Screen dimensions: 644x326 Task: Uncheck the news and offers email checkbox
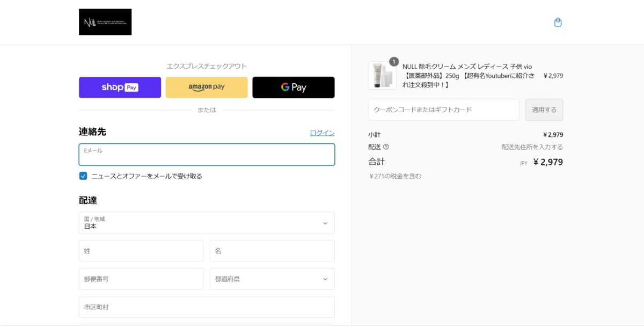[83, 176]
